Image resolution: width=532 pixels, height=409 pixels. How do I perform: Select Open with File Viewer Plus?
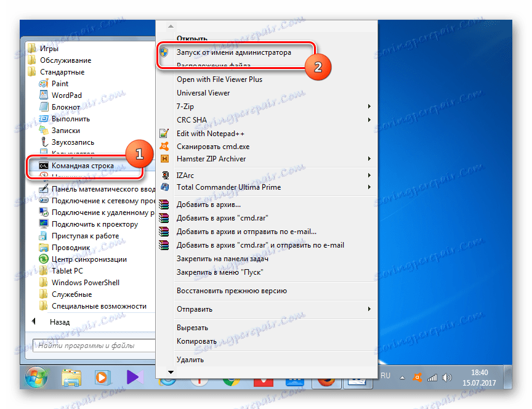[x=220, y=79]
